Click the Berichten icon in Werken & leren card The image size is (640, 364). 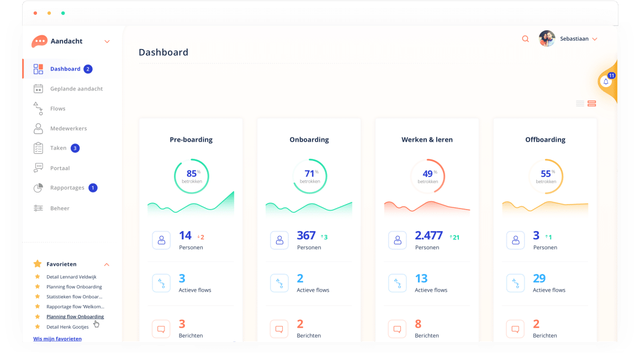pos(397,329)
